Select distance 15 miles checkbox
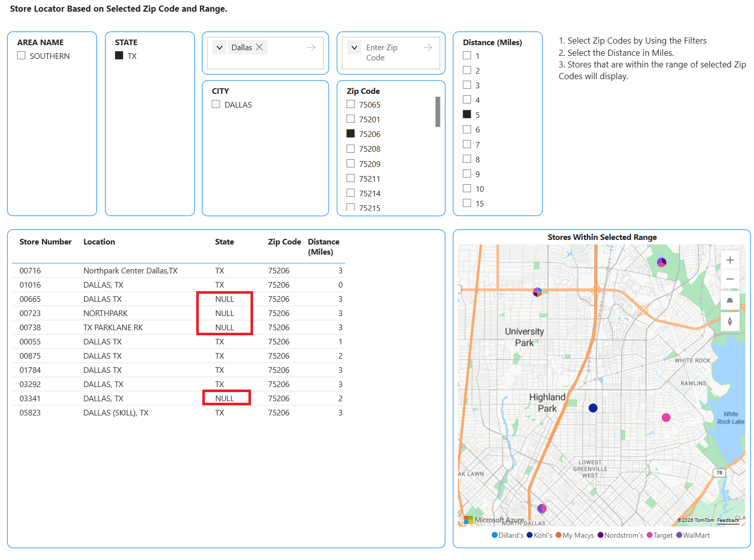Screen dimensions: 754x560 (x=467, y=203)
